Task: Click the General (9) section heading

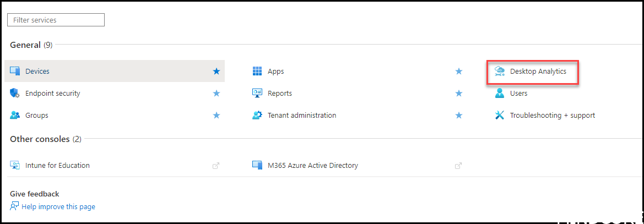Action: coord(31,45)
